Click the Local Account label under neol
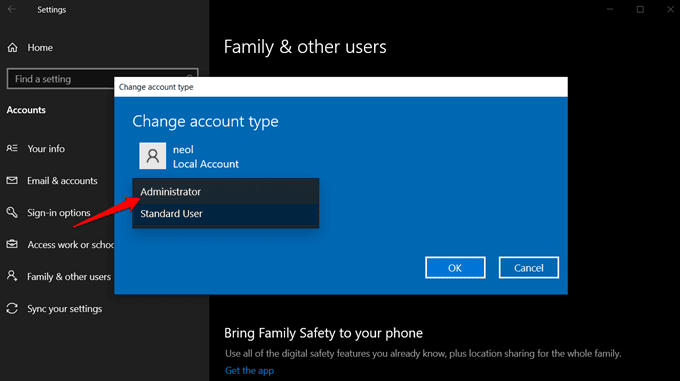 point(206,164)
